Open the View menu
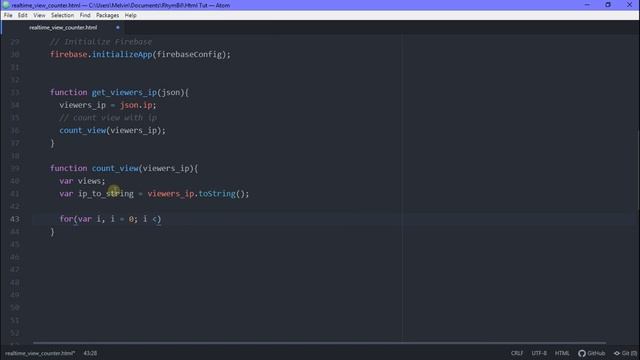This screenshot has width=640, height=360. pyautogui.click(x=39, y=16)
